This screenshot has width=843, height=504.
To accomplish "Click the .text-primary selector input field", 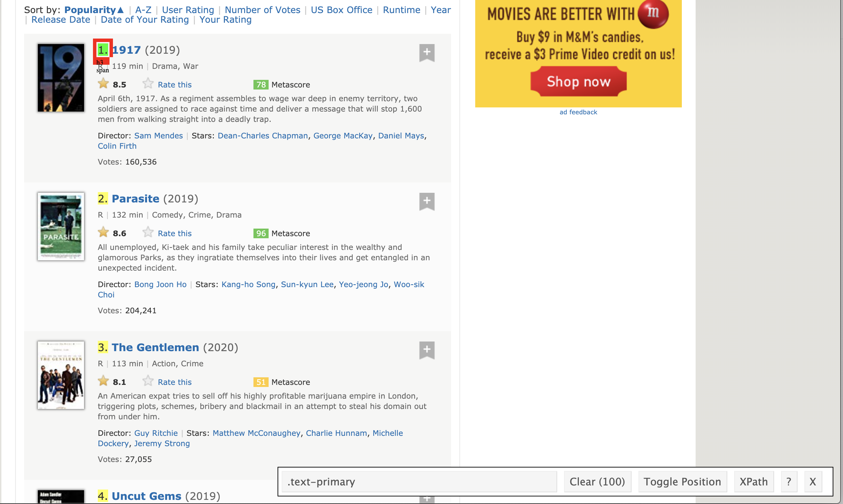I will click(x=419, y=482).
